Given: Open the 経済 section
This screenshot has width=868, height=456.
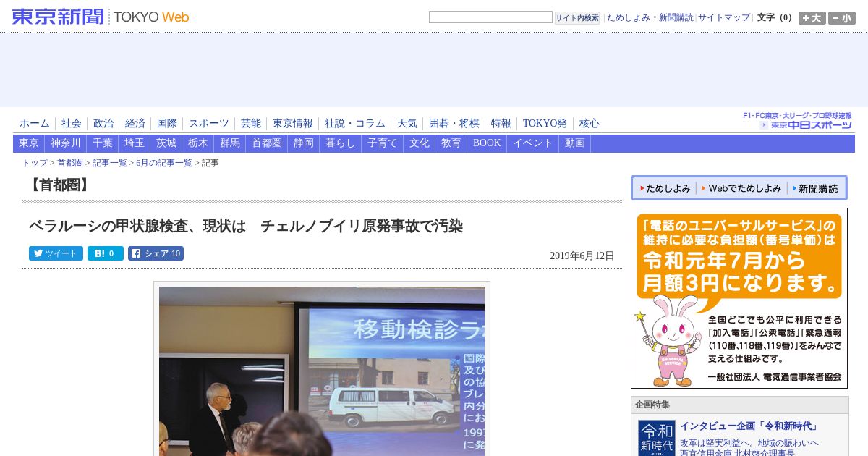Looking at the screenshot, I should coord(135,124).
